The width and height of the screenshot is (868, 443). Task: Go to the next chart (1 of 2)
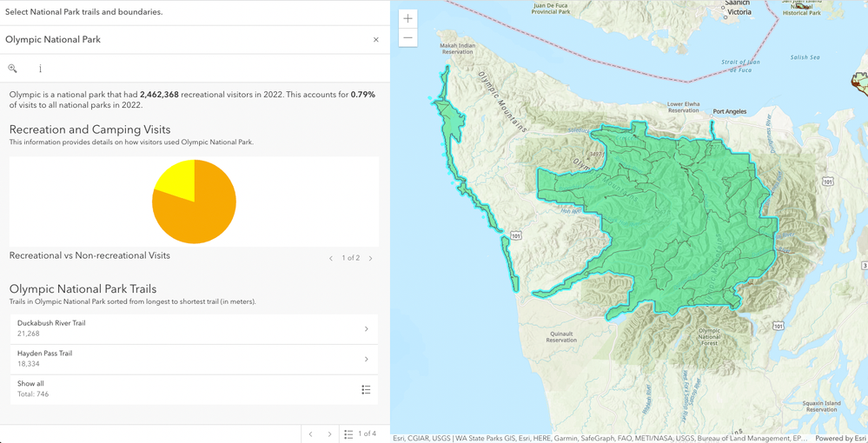tap(371, 258)
